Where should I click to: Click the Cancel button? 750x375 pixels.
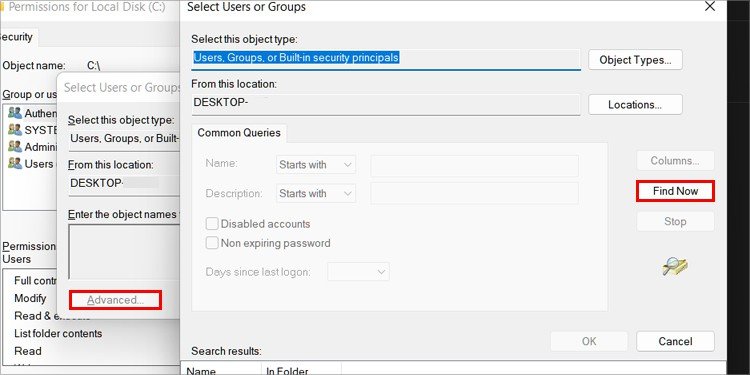675,342
